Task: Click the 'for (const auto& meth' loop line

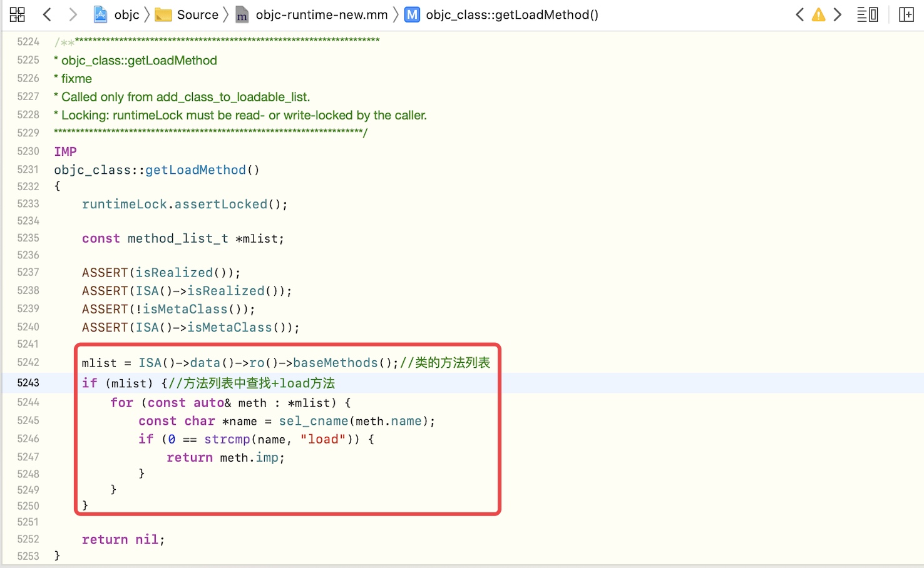Action: pyautogui.click(x=230, y=403)
